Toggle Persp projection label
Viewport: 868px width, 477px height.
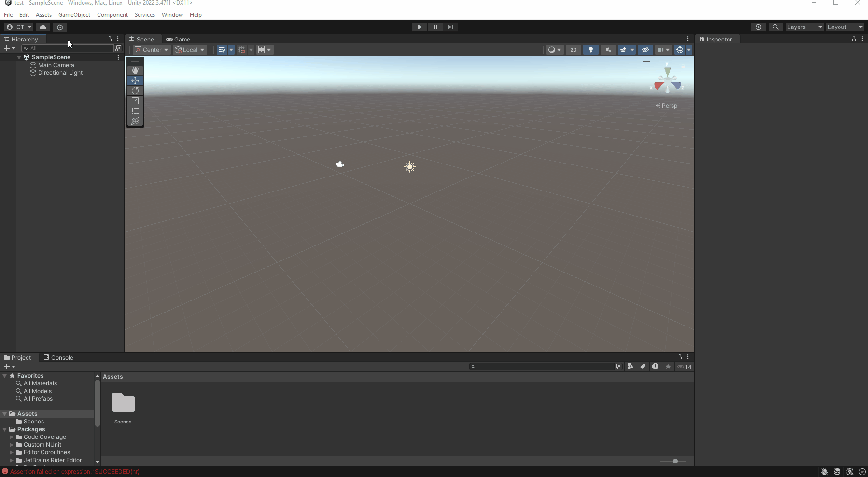click(x=666, y=106)
